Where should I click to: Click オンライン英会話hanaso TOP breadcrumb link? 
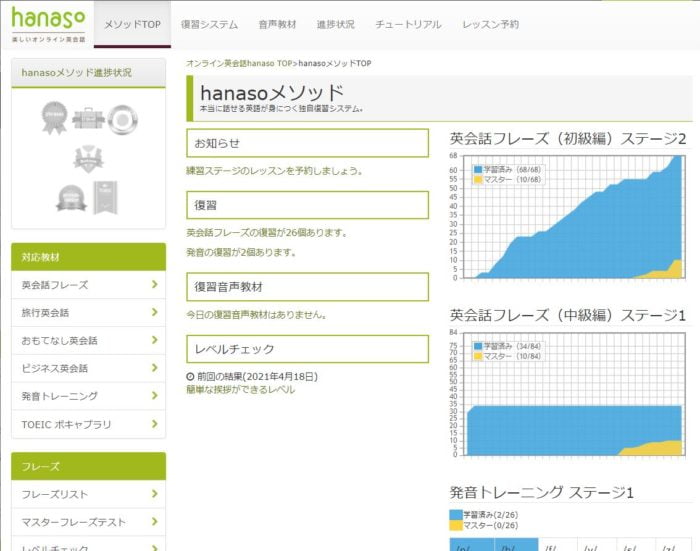pyautogui.click(x=239, y=63)
